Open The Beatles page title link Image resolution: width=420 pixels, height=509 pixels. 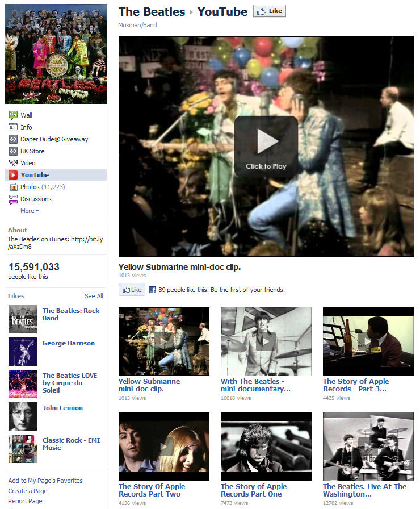[152, 12]
